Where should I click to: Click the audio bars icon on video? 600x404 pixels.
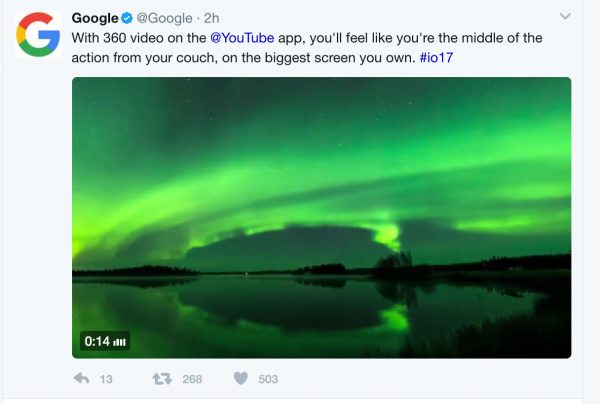click(120, 342)
